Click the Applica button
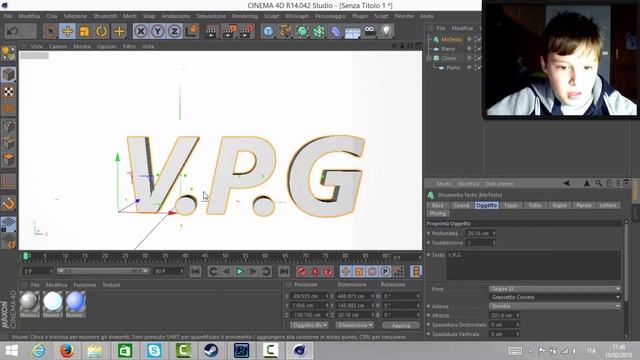The image size is (640, 360). 401,325
